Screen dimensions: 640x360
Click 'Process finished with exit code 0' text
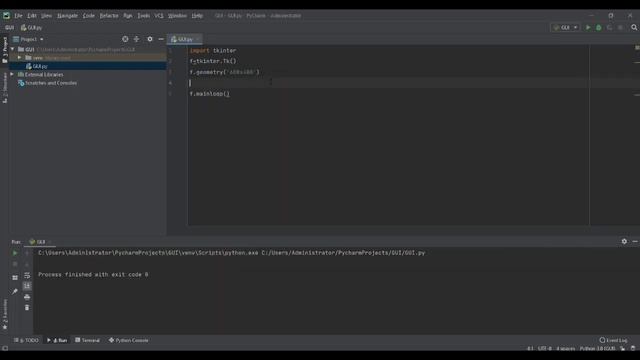93,274
